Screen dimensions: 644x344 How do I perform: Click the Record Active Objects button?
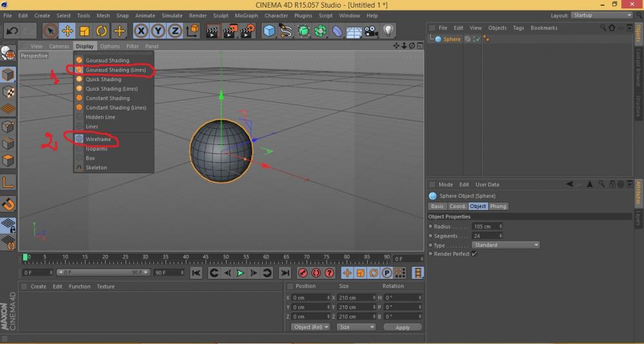[x=303, y=273]
